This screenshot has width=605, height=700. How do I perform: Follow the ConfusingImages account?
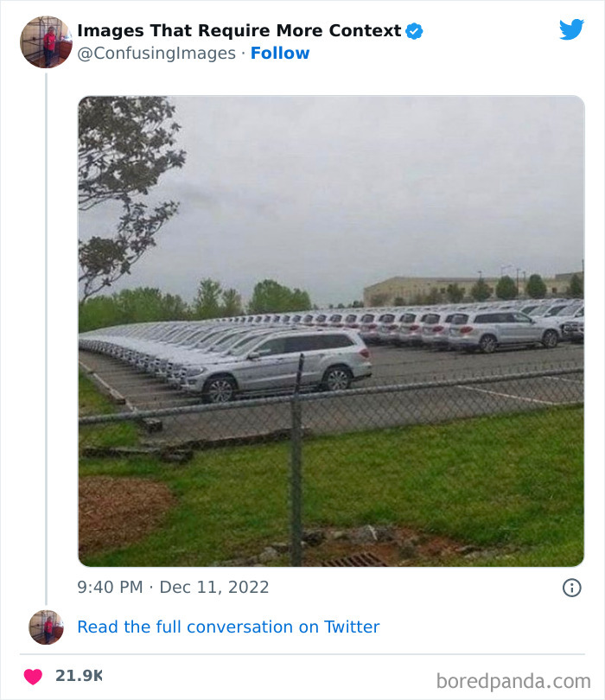point(280,53)
